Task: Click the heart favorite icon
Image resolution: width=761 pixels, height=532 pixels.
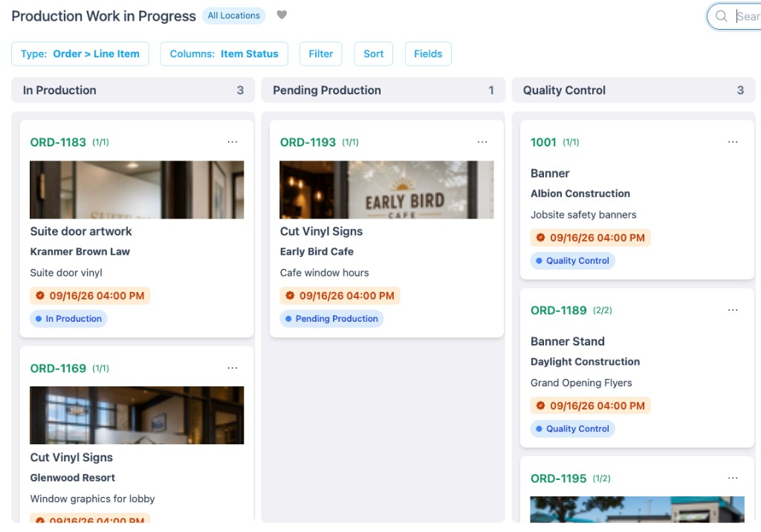Action: coord(282,15)
